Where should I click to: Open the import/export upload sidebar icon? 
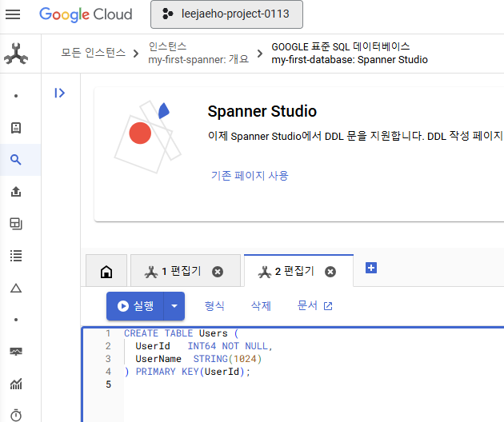coord(16,192)
